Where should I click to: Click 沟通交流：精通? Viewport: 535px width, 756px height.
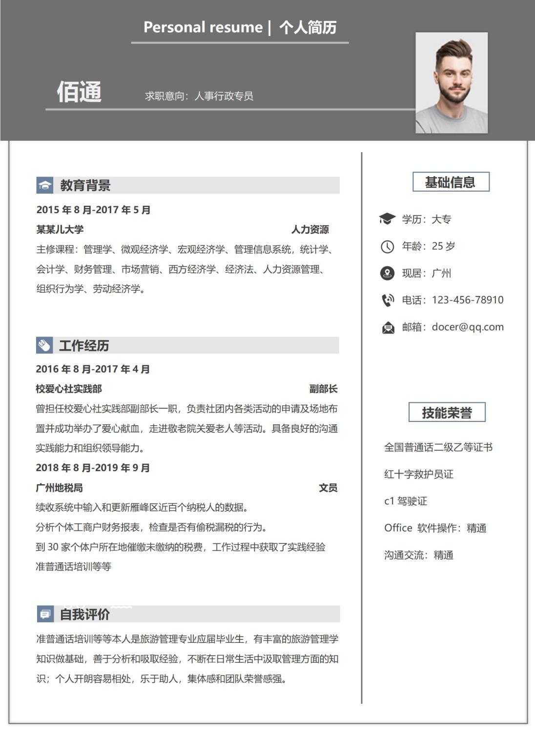point(419,555)
